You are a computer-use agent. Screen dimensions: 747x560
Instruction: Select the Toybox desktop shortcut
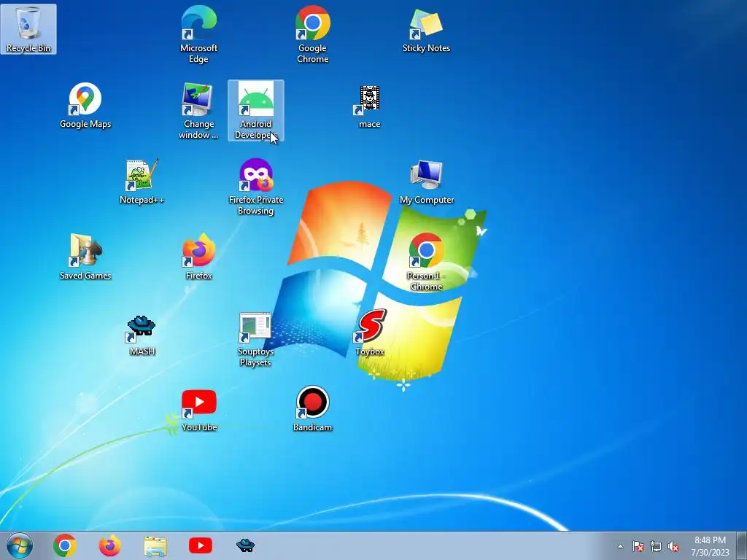(x=370, y=332)
